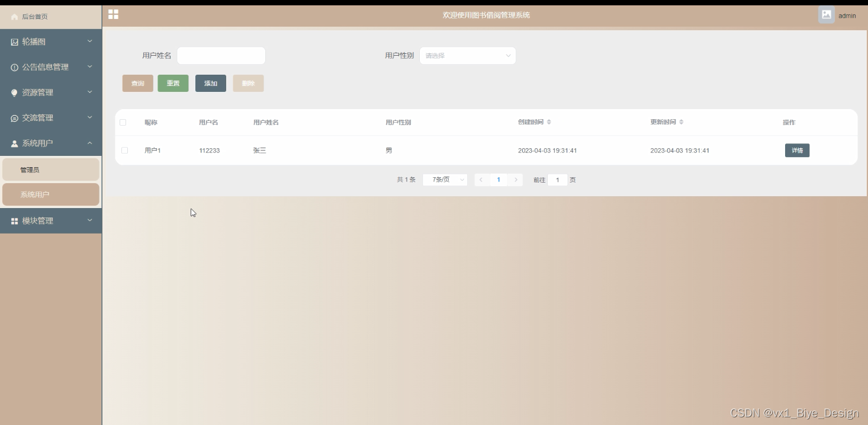Select the 管理员 submenu item
Image resolution: width=868 pixels, height=425 pixels.
(x=51, y=170)
